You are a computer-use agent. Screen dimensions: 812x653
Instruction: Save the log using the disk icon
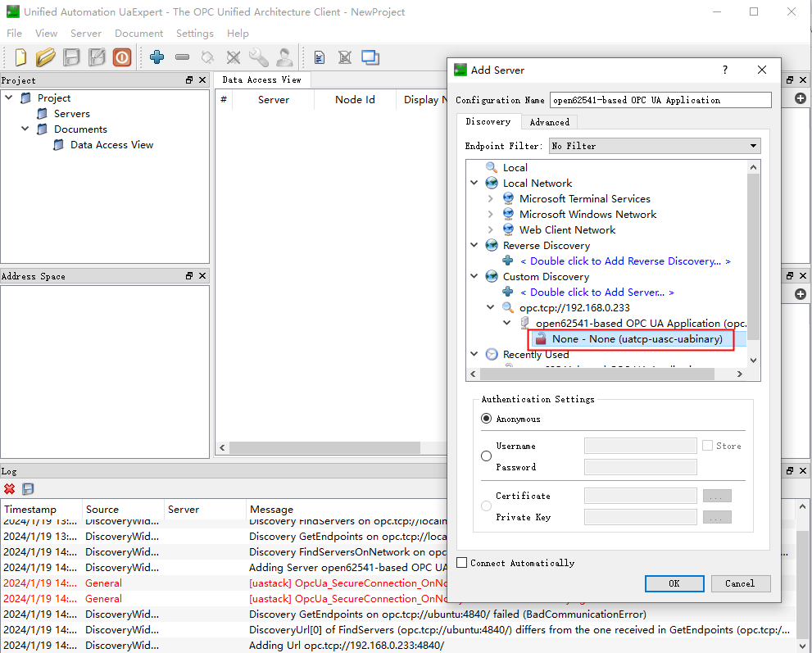(28, 489)
